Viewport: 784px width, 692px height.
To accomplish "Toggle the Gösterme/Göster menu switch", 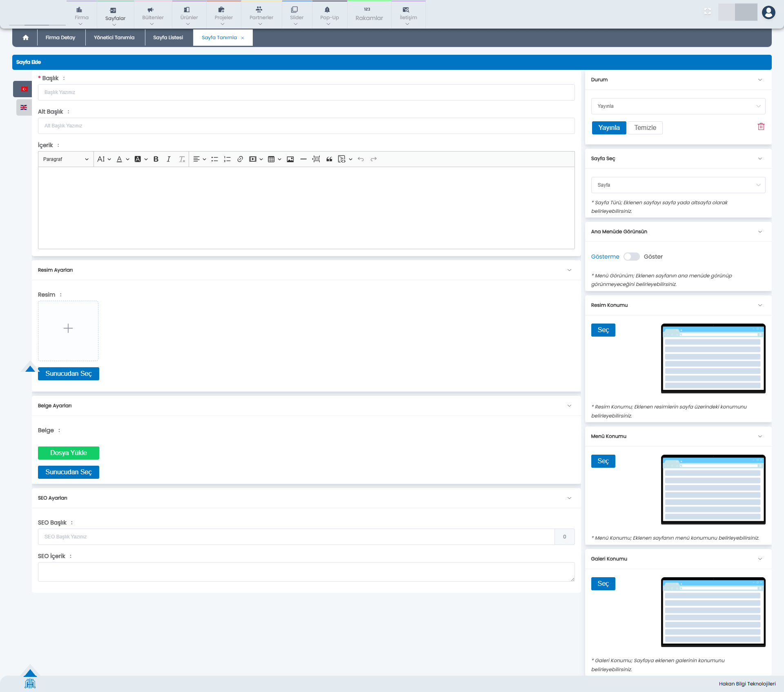I will (x=631, y=257).
